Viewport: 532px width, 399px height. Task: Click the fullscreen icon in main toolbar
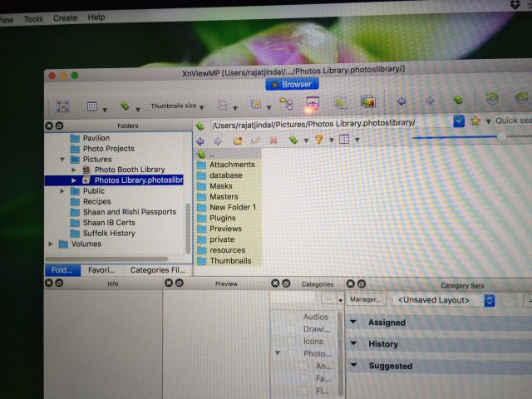click(x=63, y=106)
